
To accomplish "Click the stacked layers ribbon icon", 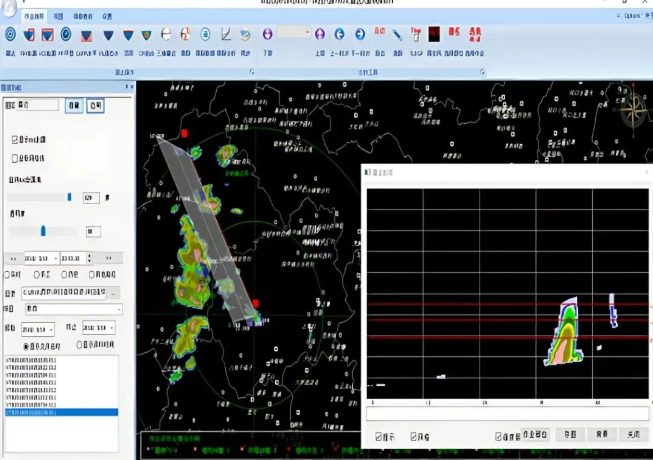I will (245, 35).
